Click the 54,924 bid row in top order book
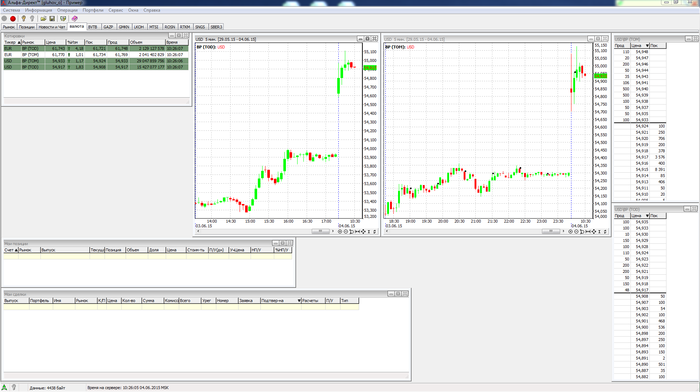Image resolution: width=700 pixels, height=392 pixels. tap(640, 126)
